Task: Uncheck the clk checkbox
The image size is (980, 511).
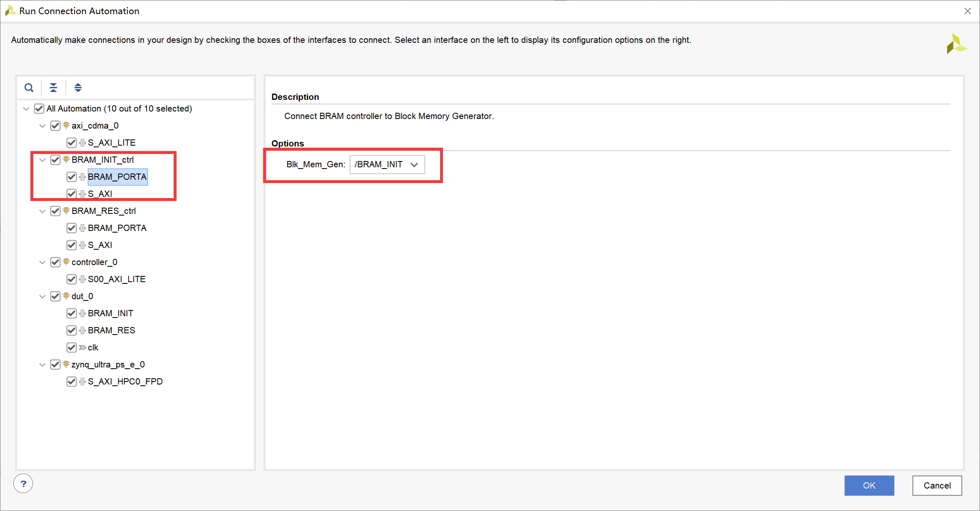Action: tap(72, 347)
